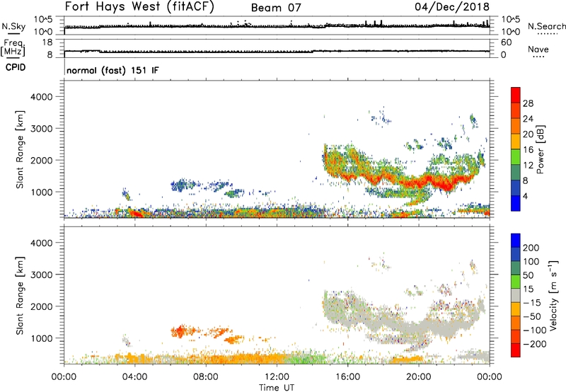The height and width of the screenshot is (392, 566).
Task: Click the 'N.Sky' axis label
Action: [13, 26]
